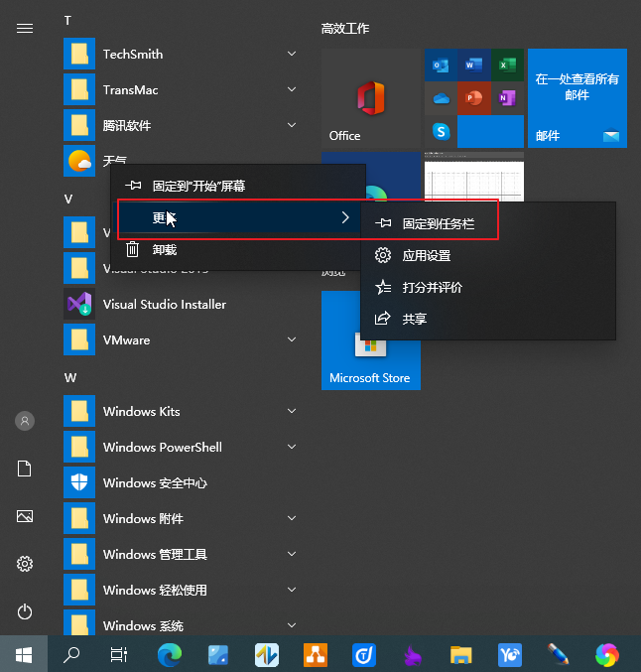The image size is (641, 672).
Task: Click the OneNote icon in Office tile group
Action: (507, 98)
